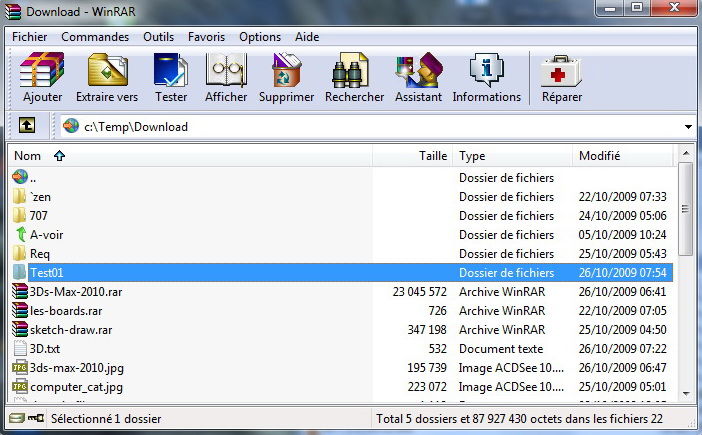Click the folder icon next to `zen

(x=19, y=196)
